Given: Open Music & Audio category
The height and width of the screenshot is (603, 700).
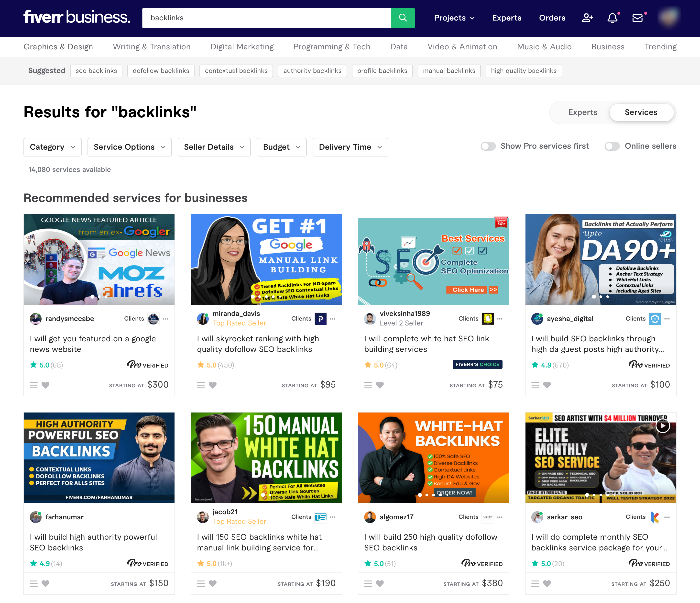Looking at the screenshot, I should [544, 47].
